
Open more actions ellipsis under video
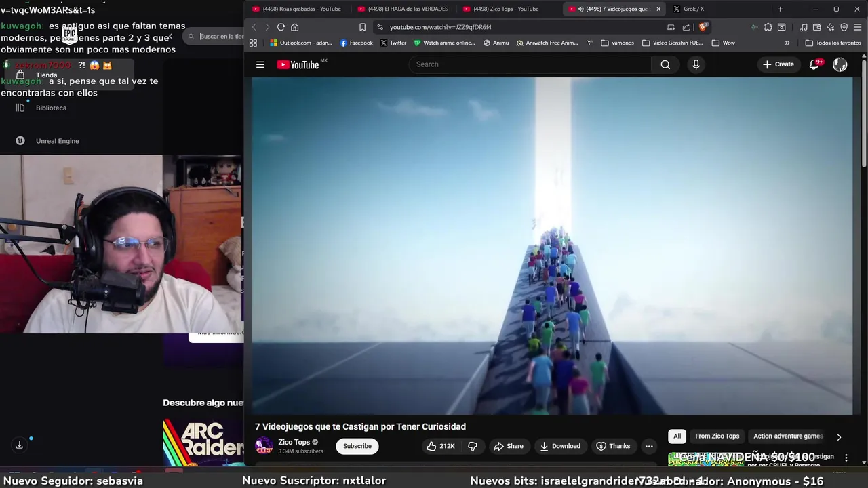[x=649, y=446]
